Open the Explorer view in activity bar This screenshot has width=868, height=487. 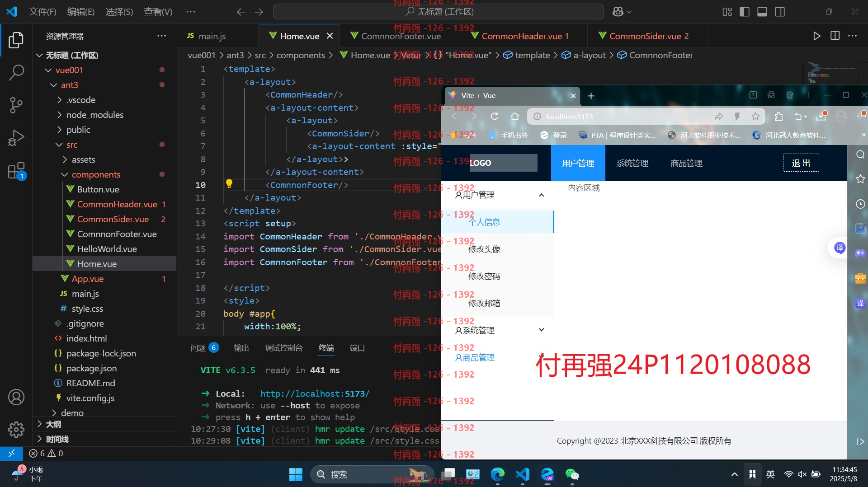[x=16, y=40]
